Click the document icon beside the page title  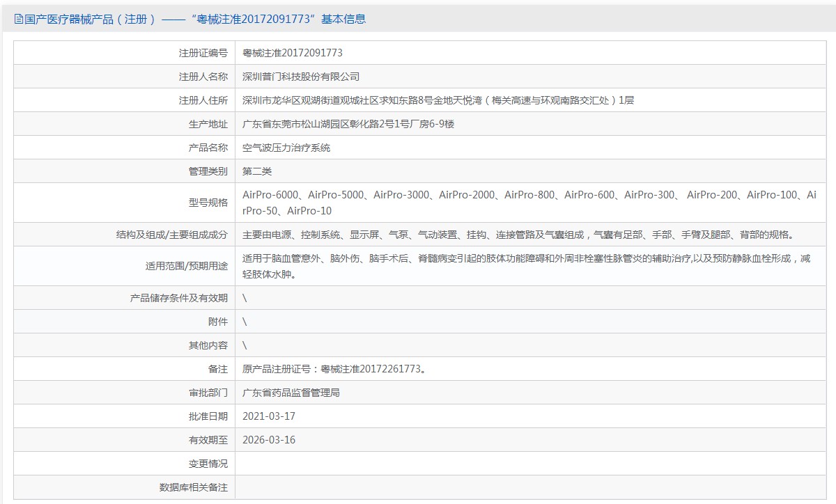[x=18, y=19]
